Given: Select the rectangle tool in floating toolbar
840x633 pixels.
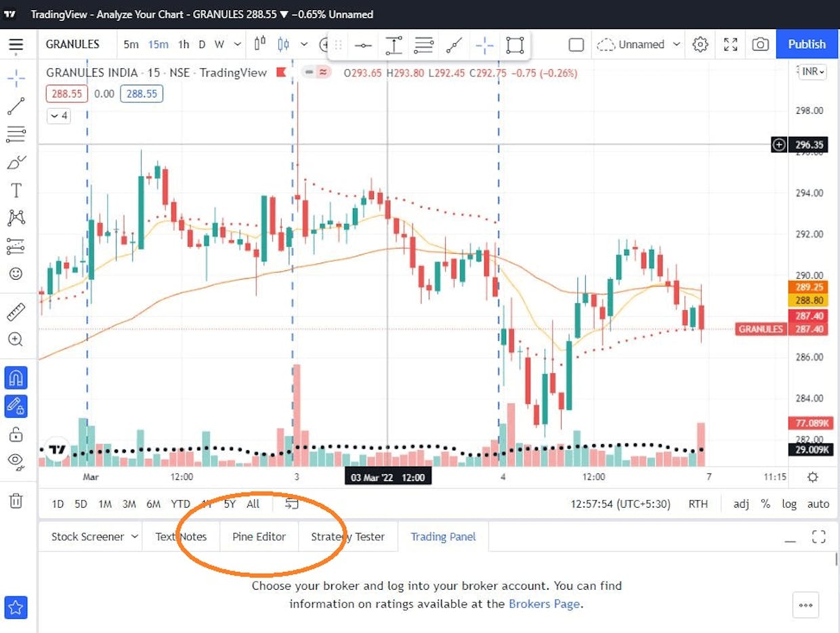Looking at the screenshot, I should click(515, 45).
